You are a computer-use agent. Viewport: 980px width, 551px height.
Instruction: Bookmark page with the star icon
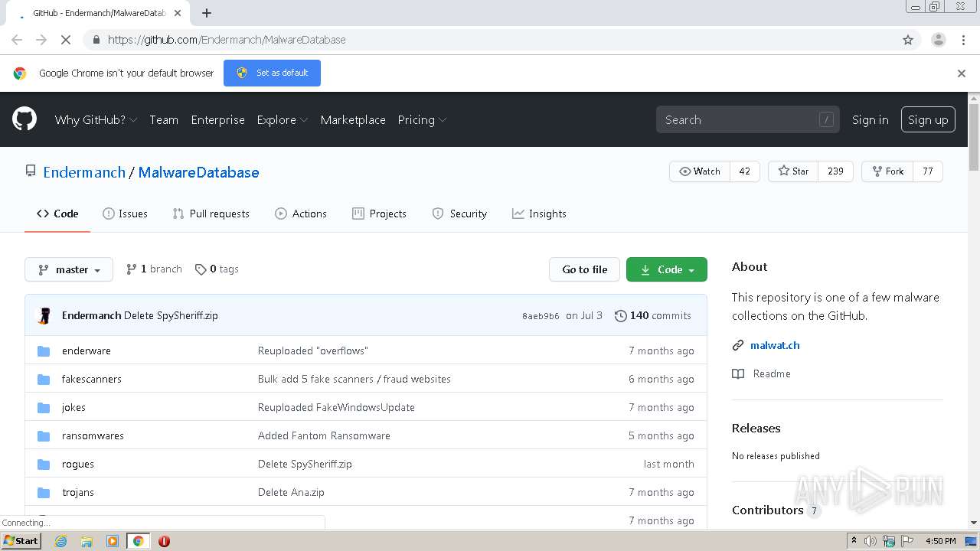[x=908, y=40]
